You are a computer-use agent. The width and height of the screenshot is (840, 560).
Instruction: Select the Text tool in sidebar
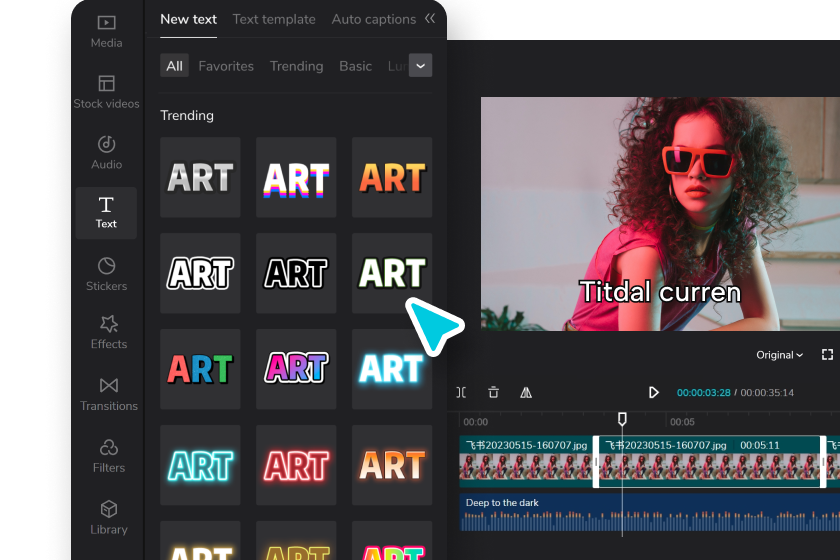tap(106, 213)
